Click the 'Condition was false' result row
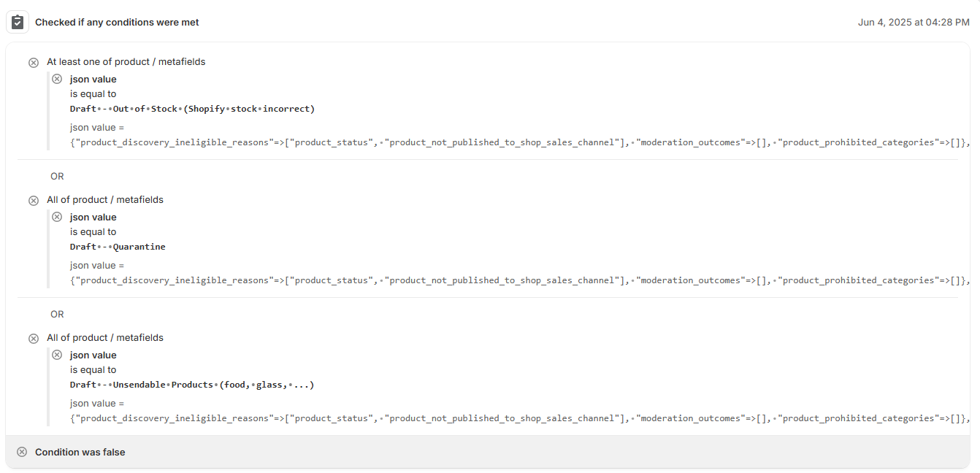Viewport: 980px width, 473px height. coord(80,453)
